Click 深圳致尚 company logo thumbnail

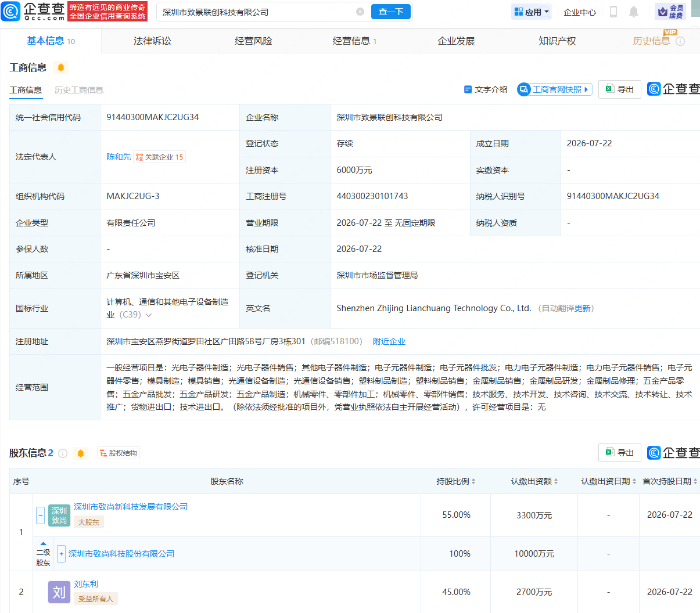tap(59, 515)
